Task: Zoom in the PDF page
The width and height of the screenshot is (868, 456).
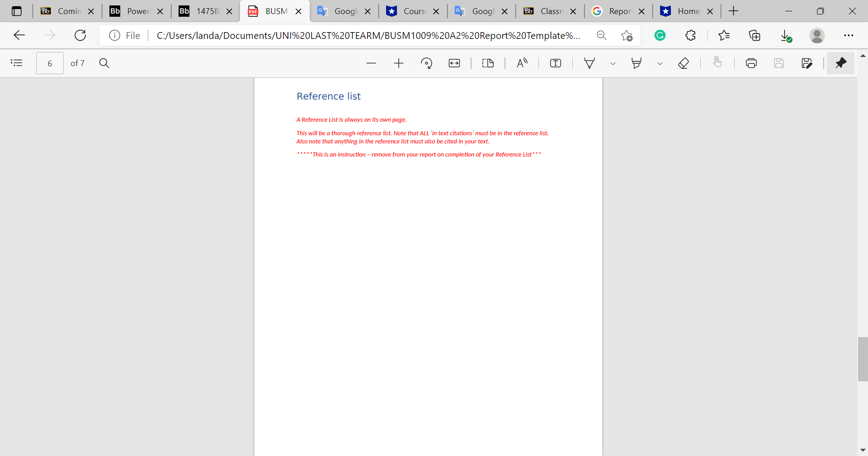Action: click(399, 63)
